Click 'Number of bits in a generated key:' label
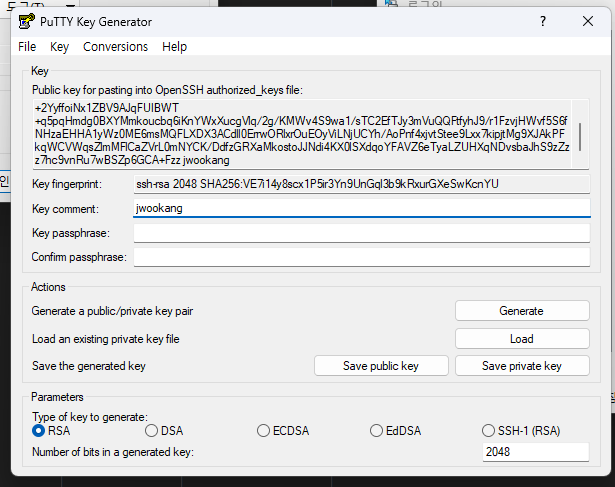 click(113, 452)
